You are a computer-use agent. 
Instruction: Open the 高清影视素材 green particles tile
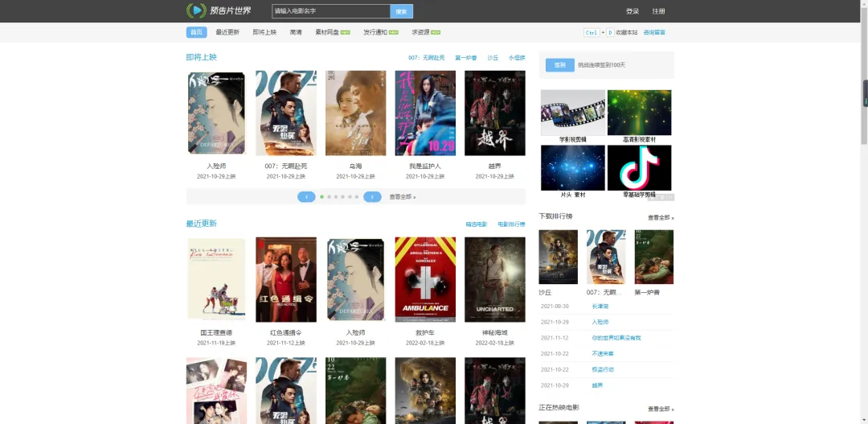[639, 113]
